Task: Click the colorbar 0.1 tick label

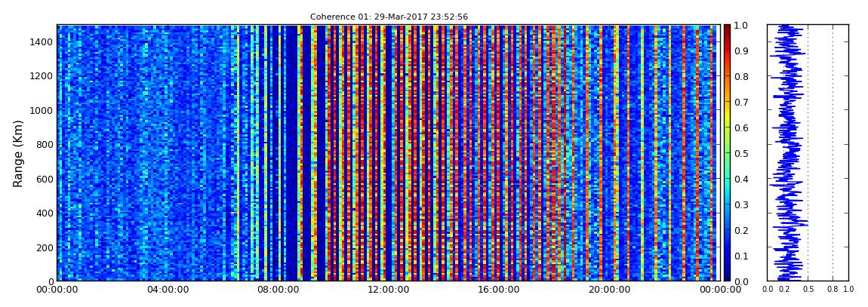Action: click(740, 256)
